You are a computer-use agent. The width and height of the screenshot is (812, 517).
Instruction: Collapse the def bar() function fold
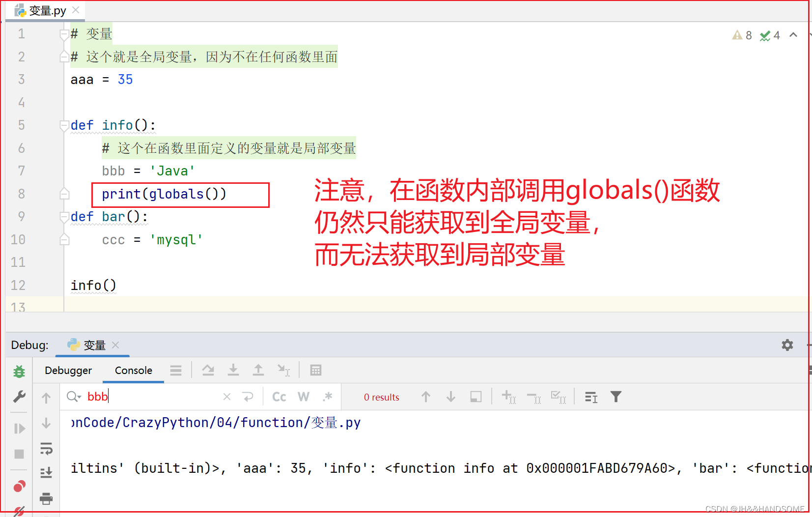(64, 217)
